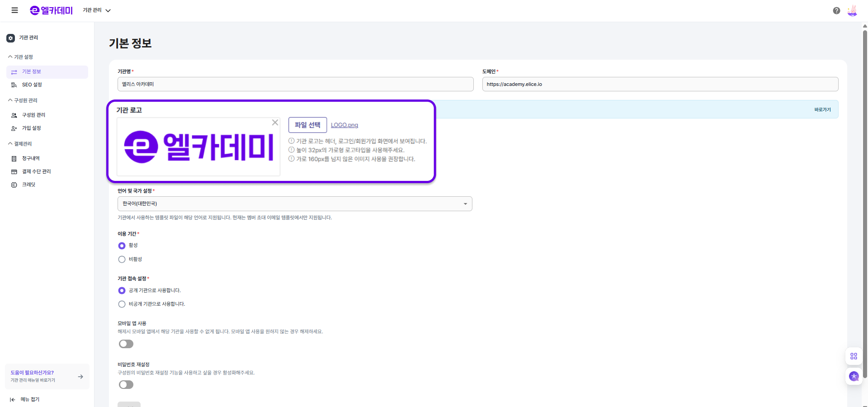868x407 pixels.
Task: Collapse the 결제관리 section
Action: pos(20,144)
